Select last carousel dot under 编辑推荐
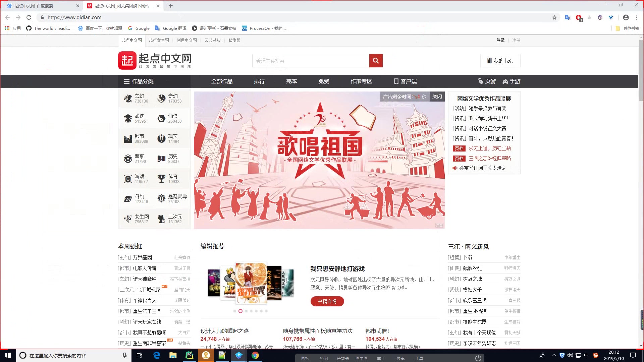The width and height of the screenshot is (644, 362). pos(266,311)
